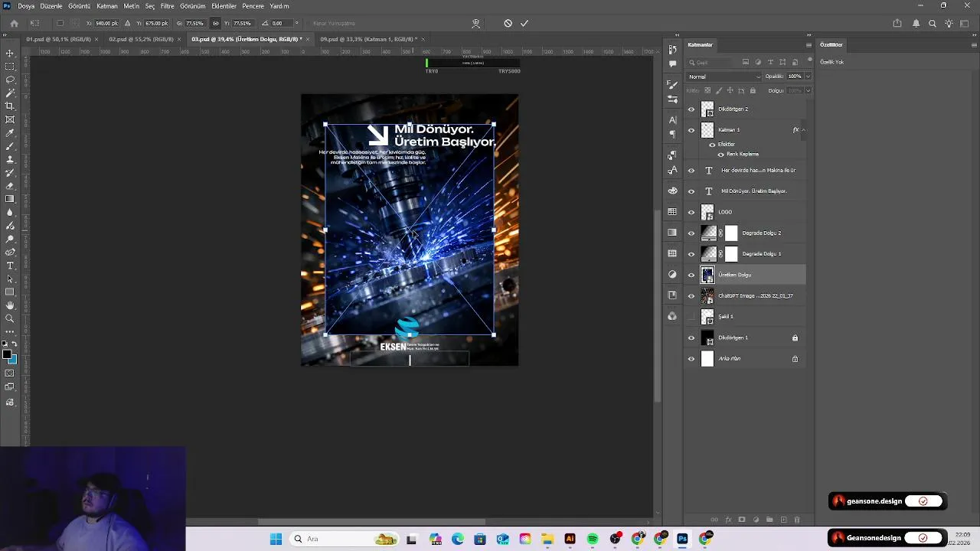This screenshot has height=551, width=980.
Task: Hide the Katman 1 layer
Action: [x=691, y=130]
